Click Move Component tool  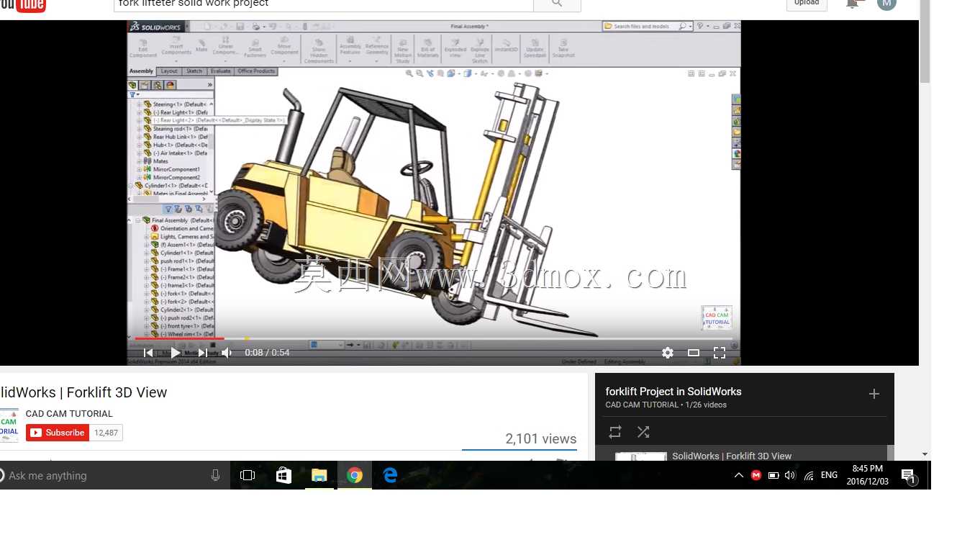click(x=284, y=47)
